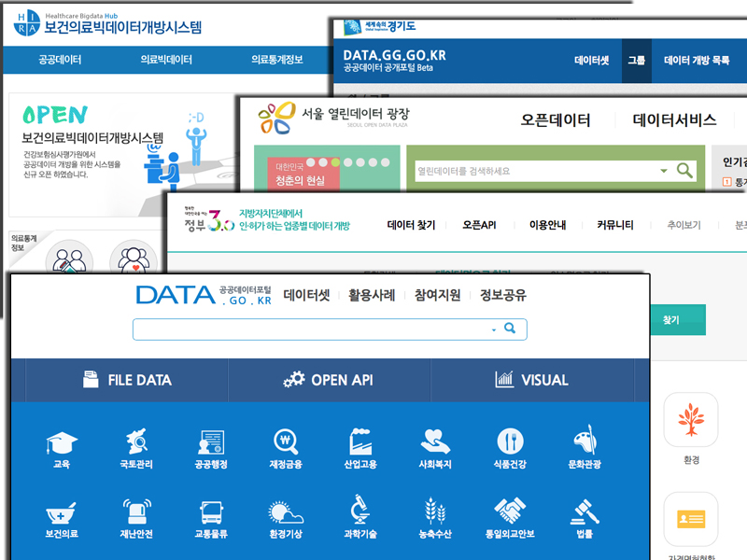Screen dimensions: 747x560
Task: Open the 재난안전 siren icon
Action: [x=136, y=511]
